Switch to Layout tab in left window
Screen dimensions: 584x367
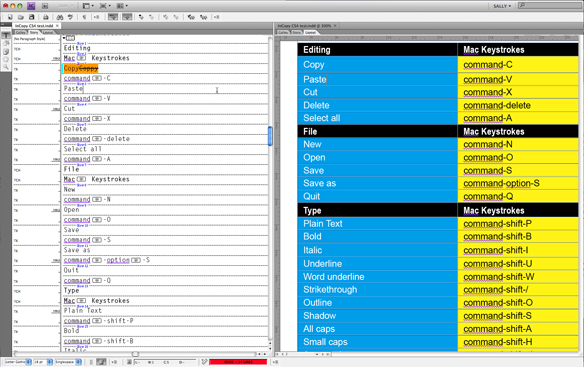point(48,32)
